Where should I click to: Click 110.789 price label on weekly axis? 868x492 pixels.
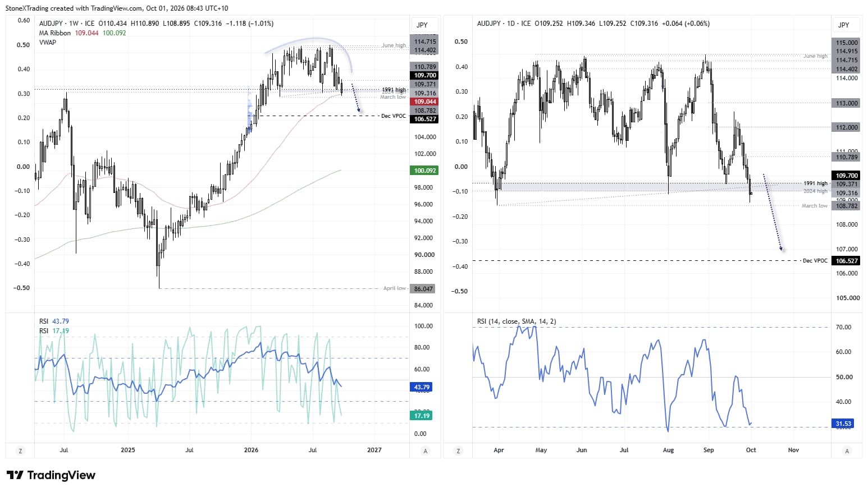pyautogui.click(x=425, y=67)
